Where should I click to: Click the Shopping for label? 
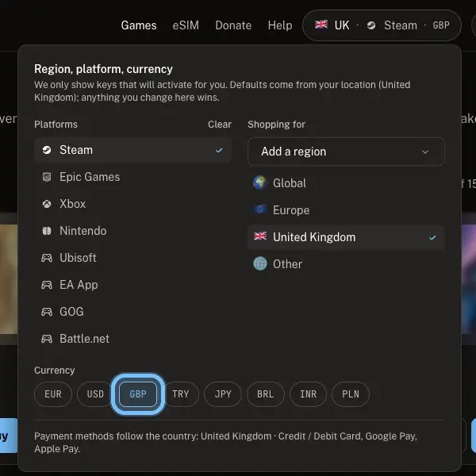pos(276,125)
